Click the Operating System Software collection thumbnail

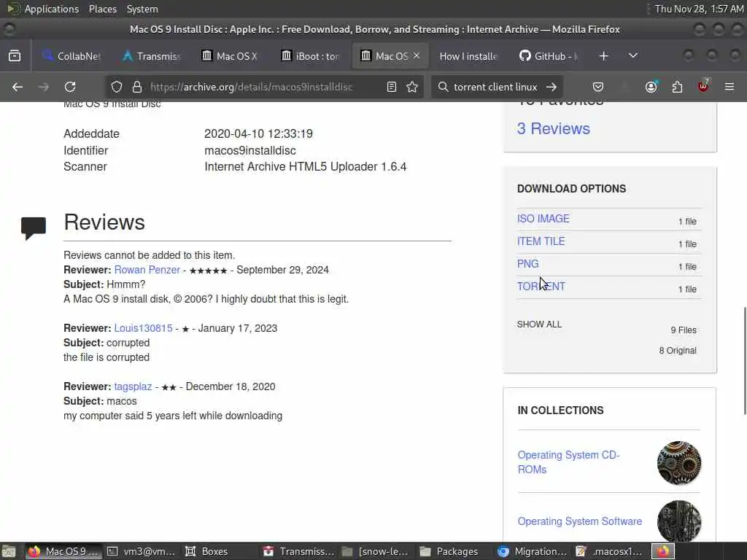tap(679, 521)
